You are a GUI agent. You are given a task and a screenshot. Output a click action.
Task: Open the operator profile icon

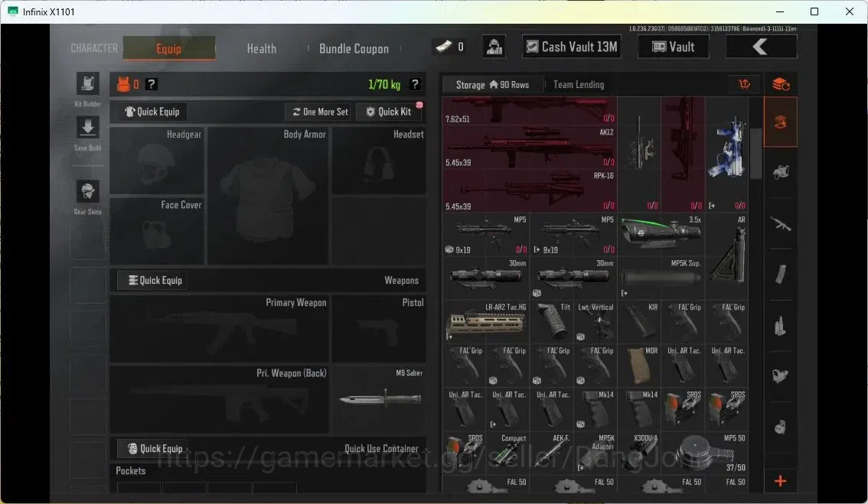[x=494, y=47]
